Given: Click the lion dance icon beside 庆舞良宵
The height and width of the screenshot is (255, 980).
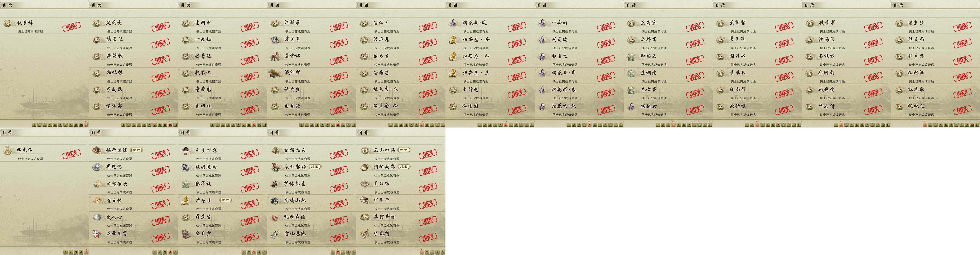Looking at the screenshot, I should pos(97,234).
